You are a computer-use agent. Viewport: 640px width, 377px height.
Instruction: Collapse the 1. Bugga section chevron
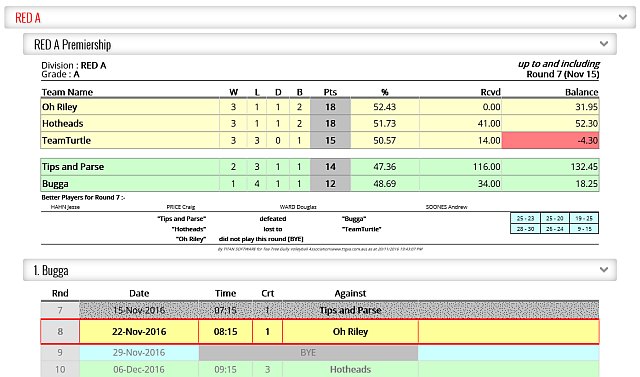(604, 270)
